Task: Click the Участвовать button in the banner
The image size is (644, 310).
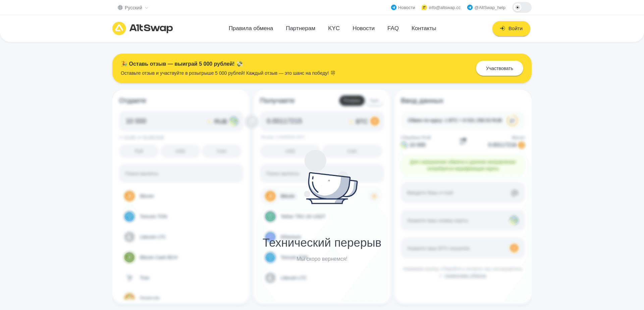Action: coord(499,68)
